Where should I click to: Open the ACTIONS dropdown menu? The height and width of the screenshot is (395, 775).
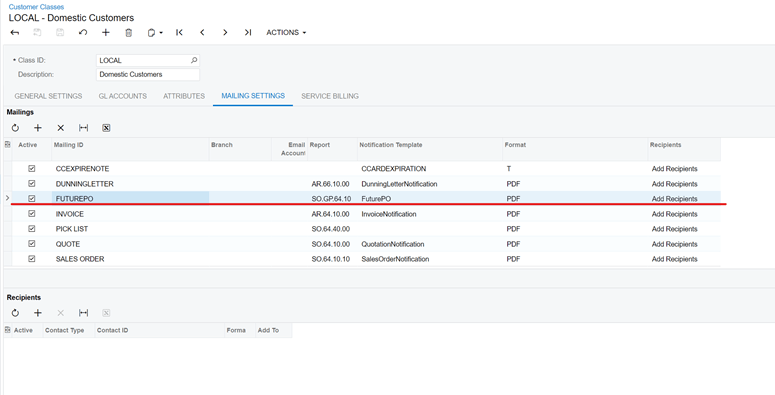coord(286,33)
